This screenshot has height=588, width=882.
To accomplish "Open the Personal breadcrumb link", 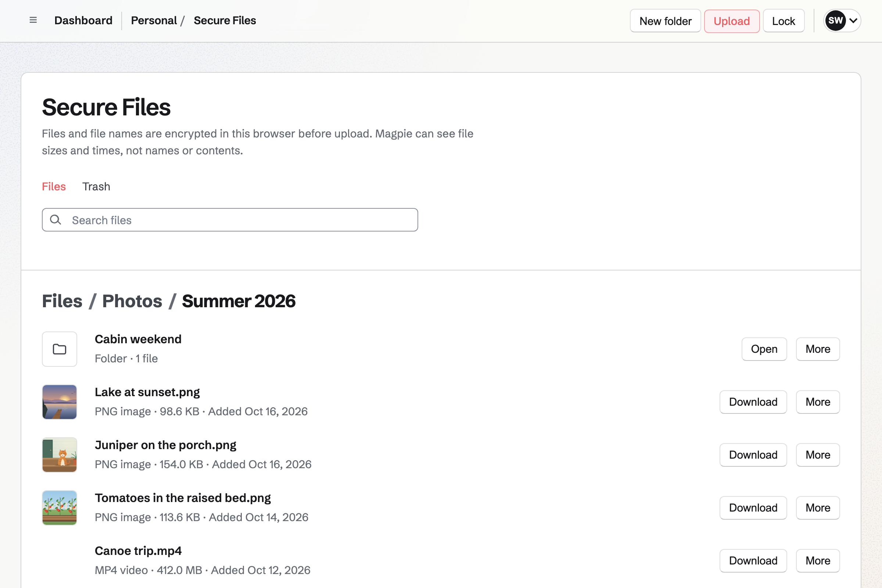I will 154,21.
